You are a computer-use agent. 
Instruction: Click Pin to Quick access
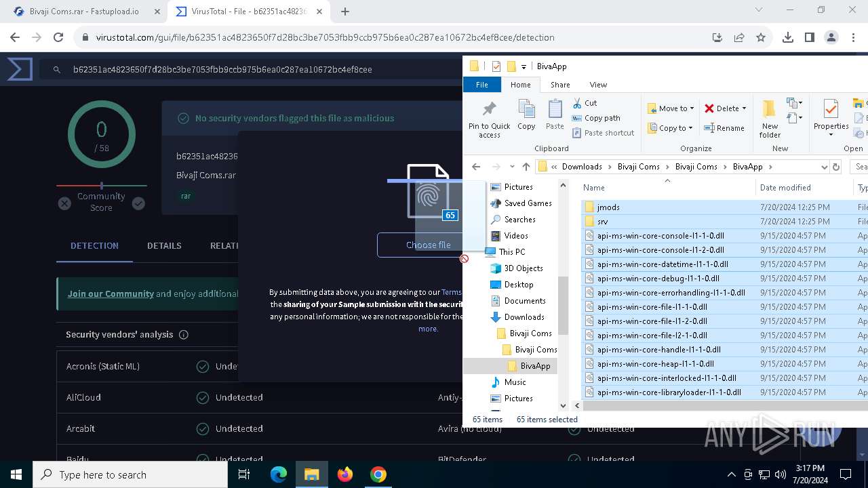(489, 119)
